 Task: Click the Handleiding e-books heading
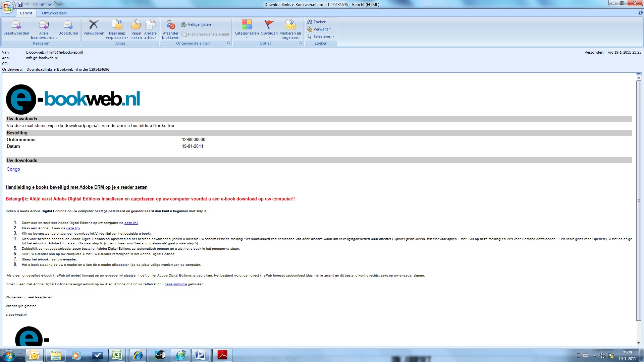point(76,187)
